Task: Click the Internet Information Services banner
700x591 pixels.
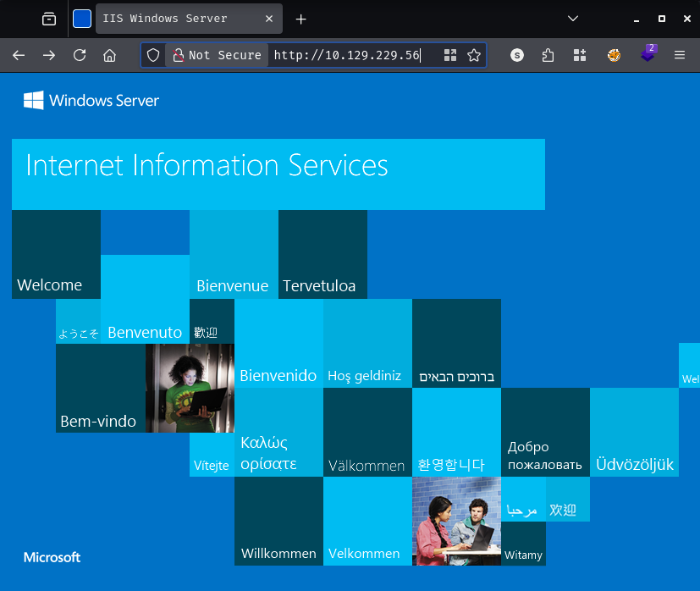Action: tap(278, 174)
